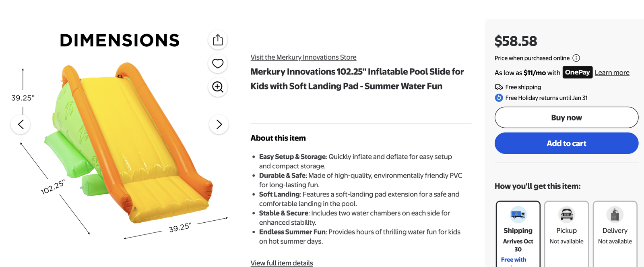Screen dimensions: 644x267
Task: Click the blue shipping truck icon
Action: pos(518,215)
